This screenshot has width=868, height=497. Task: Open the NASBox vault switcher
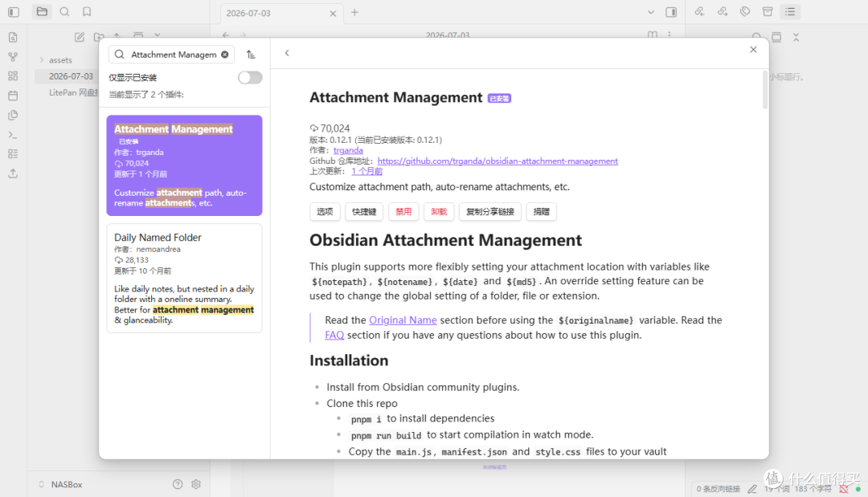coord(61,484)
